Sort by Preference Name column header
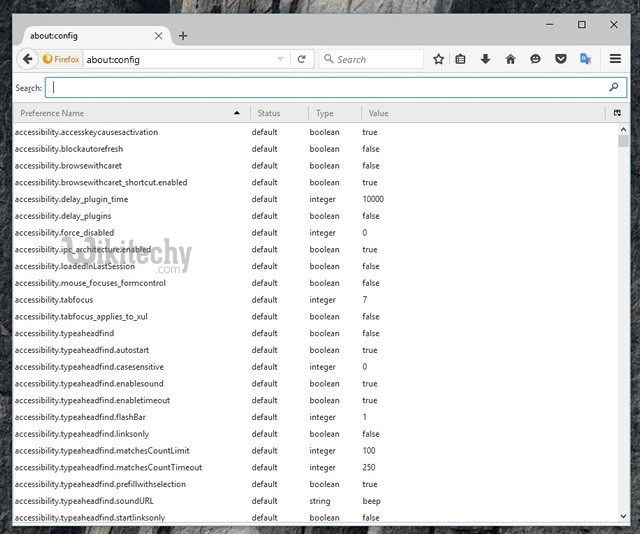This screenshot has height=534, width=640. pyautogui.click(x=120, y=113)
